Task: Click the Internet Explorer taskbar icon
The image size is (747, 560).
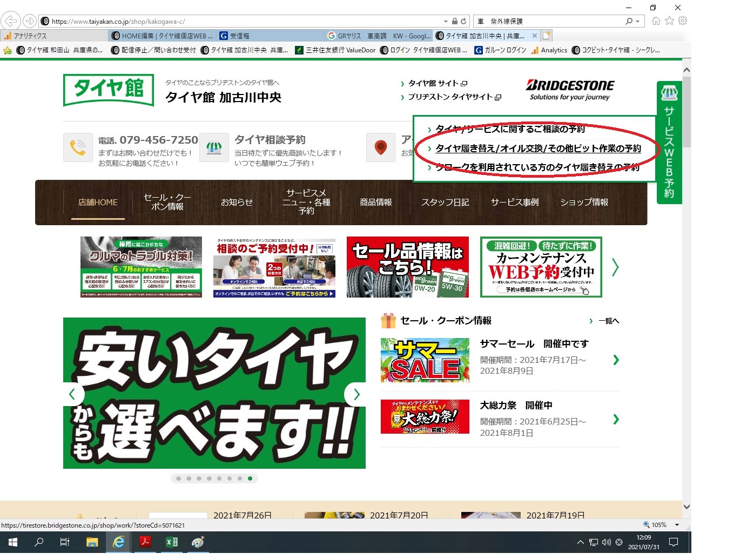Action: [x=118, y=542]
